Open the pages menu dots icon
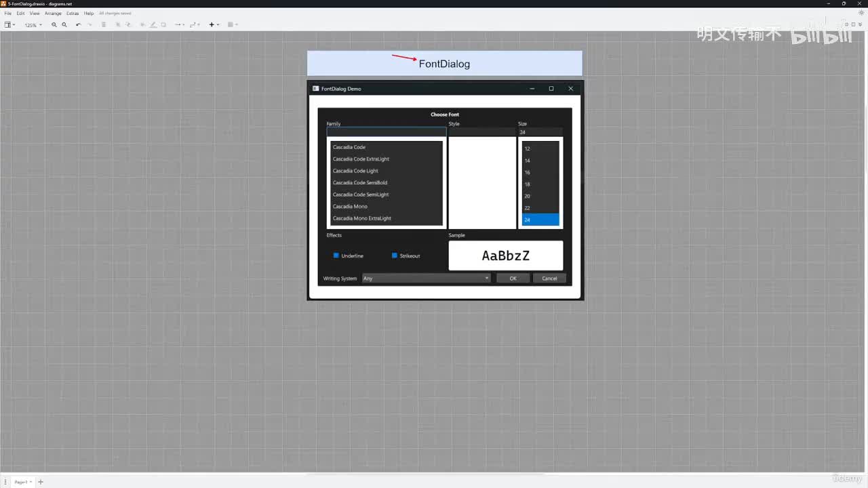This screenshot has height=488, width=868. (5, 482)
